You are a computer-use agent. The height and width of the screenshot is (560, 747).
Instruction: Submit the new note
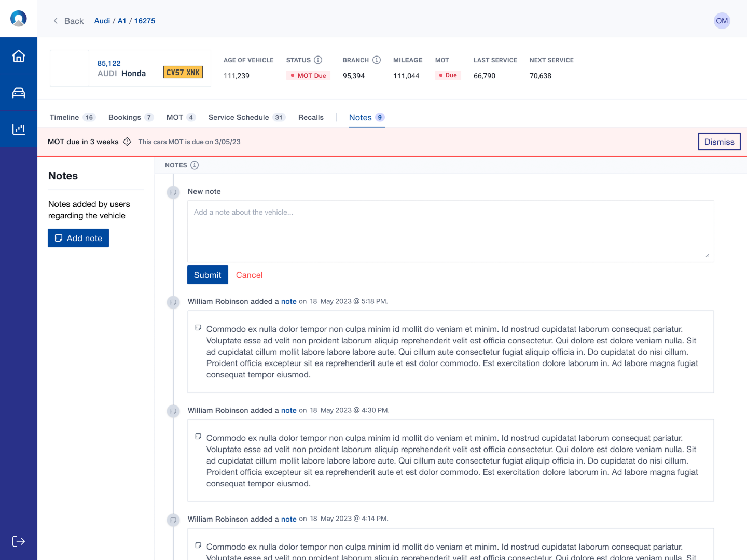coord(208,275)
